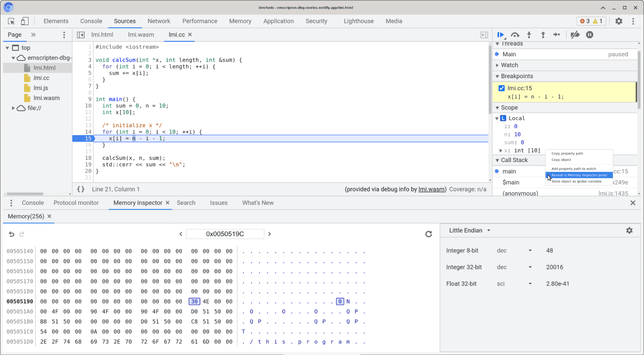Viewport: 644px width, 355px height.
Task: Click the memory address input field
Action: coord(225,234)
